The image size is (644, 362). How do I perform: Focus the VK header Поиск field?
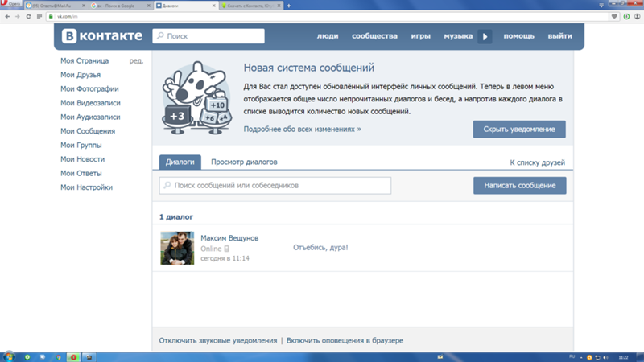208,36
